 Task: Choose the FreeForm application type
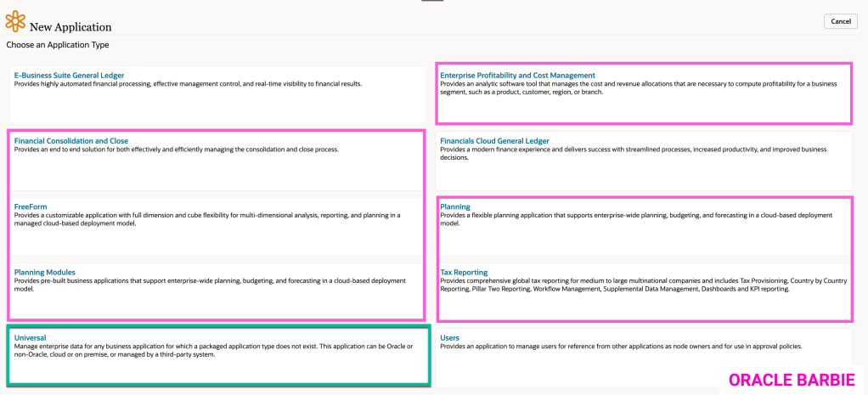click(31, 206)
